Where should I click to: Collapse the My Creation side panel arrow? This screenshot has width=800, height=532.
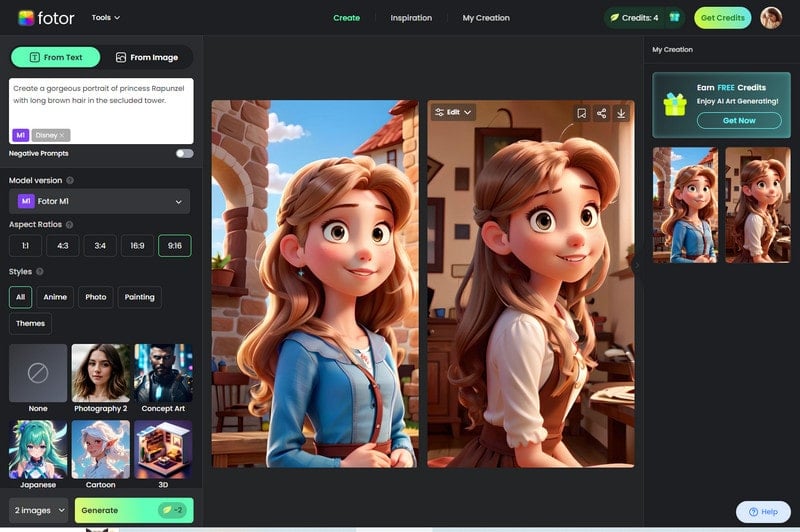pos(636,265)
